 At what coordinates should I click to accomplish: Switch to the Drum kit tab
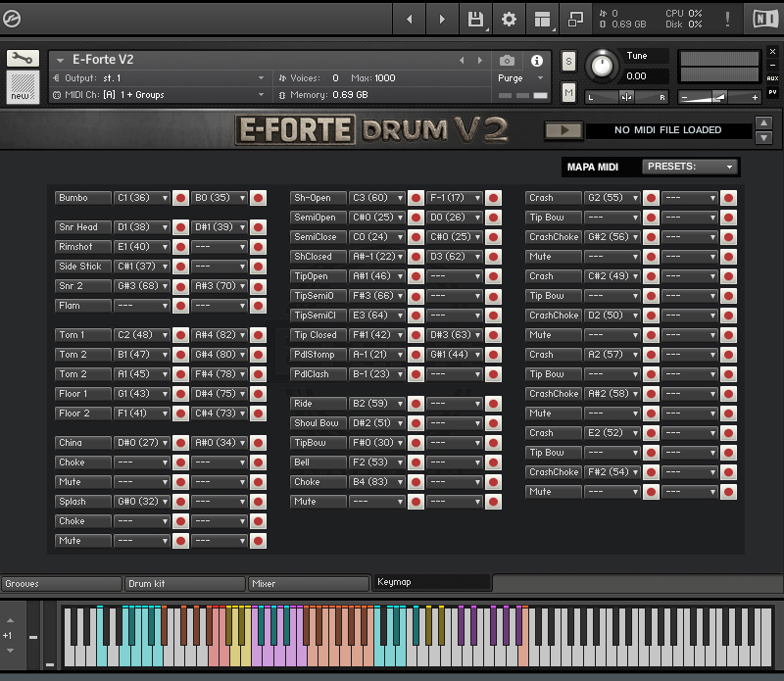184,583
